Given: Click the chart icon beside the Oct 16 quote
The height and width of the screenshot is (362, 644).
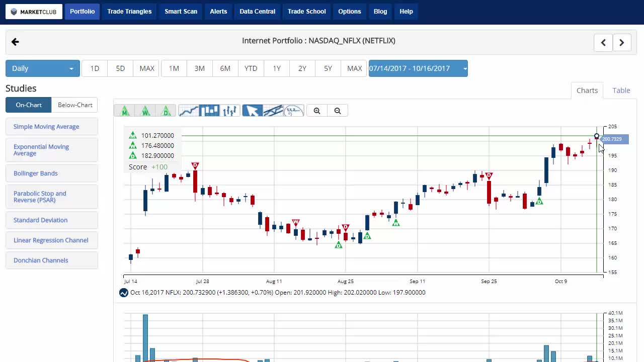Looking at the screenshot, I should 124,293.
